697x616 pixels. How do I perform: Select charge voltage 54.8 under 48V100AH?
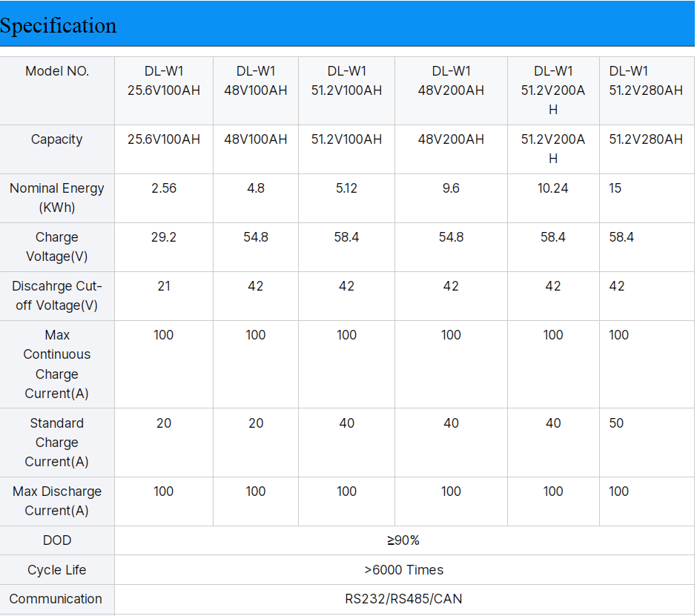256,237
